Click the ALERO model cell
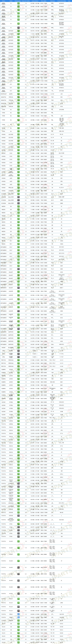Screen dimensions: 72x644 pyautogui.click(x=11, y=94)
